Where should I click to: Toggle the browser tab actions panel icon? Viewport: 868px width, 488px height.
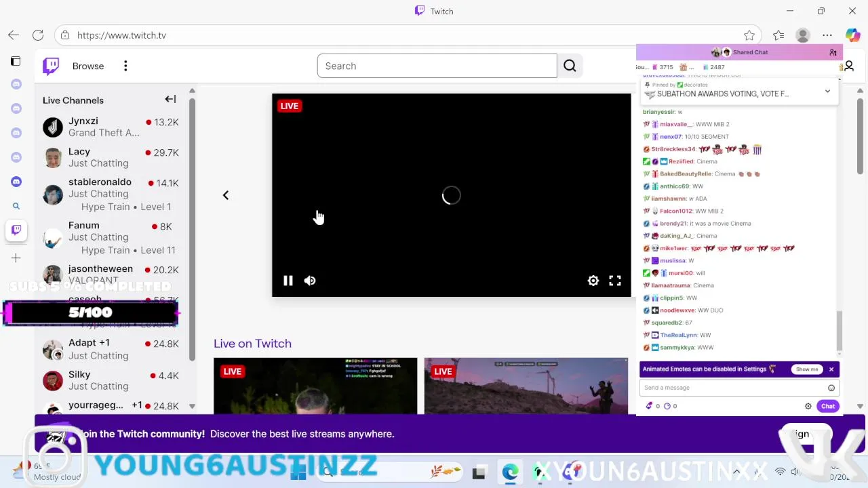point(16,61)
